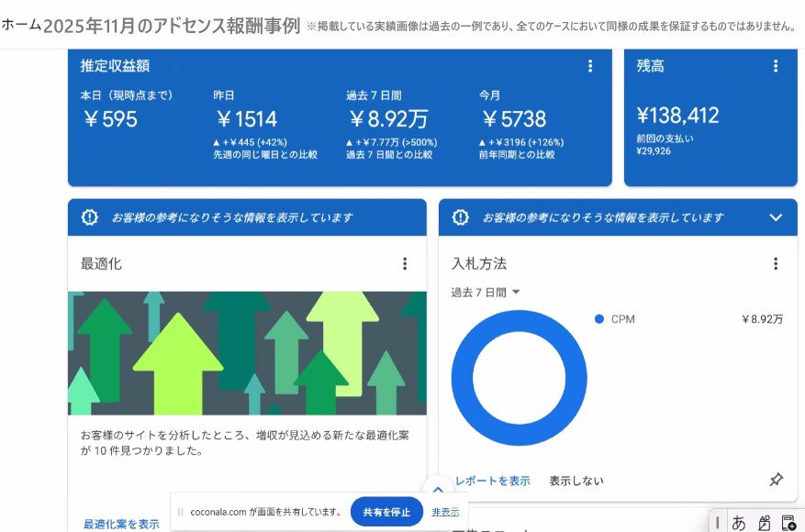
Task: Click the 表示しない button
Action: [576, 481]
